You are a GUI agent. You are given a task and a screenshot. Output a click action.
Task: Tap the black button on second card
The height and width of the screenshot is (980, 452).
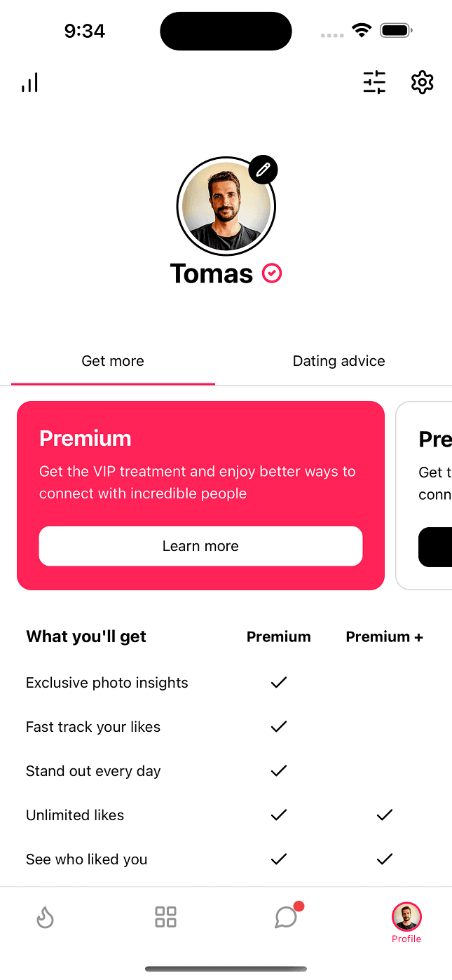pyautogui.click(x=436, y=547)
